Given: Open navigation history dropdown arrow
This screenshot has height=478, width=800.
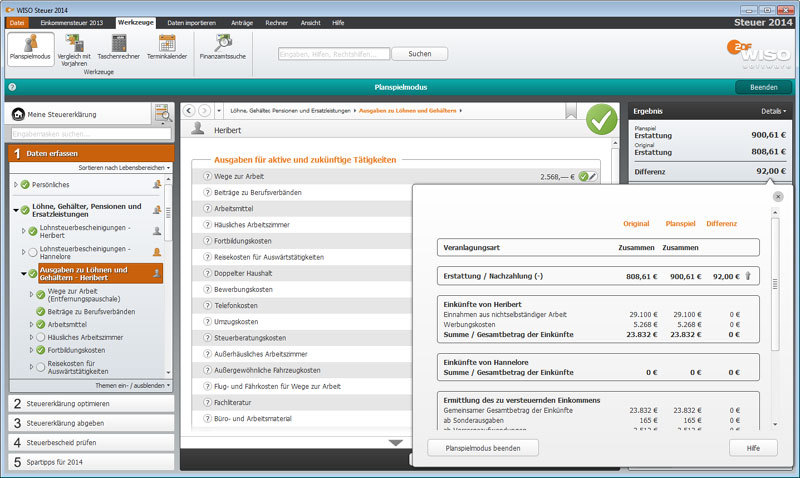Looking at the screenshot, I should pos(219,111).
